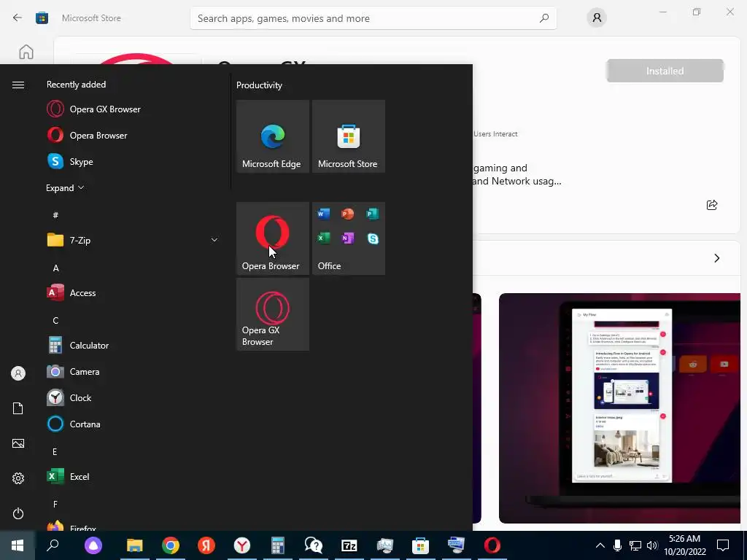The height and width of the screenshot is (560, 747).
Task: Share the Opera GX store page
Action: tap(712, 205)
